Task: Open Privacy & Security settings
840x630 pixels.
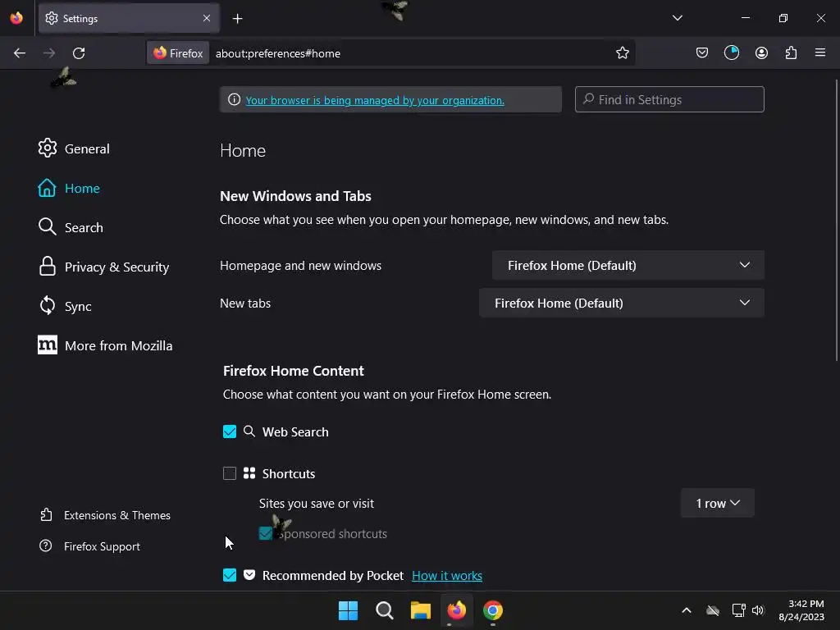Action: pos(103,267)
